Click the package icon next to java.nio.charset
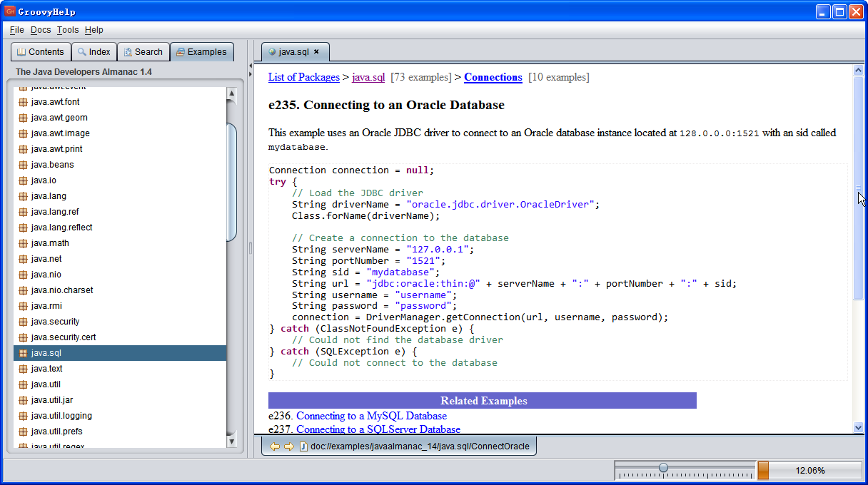Image resolution: width=868 pixels, height=485 pixels. 24,290
